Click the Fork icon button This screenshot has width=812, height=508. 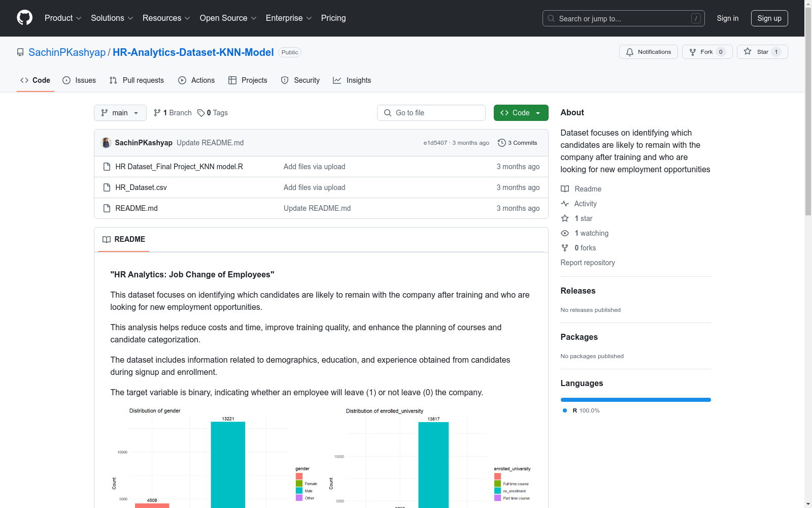693,52
